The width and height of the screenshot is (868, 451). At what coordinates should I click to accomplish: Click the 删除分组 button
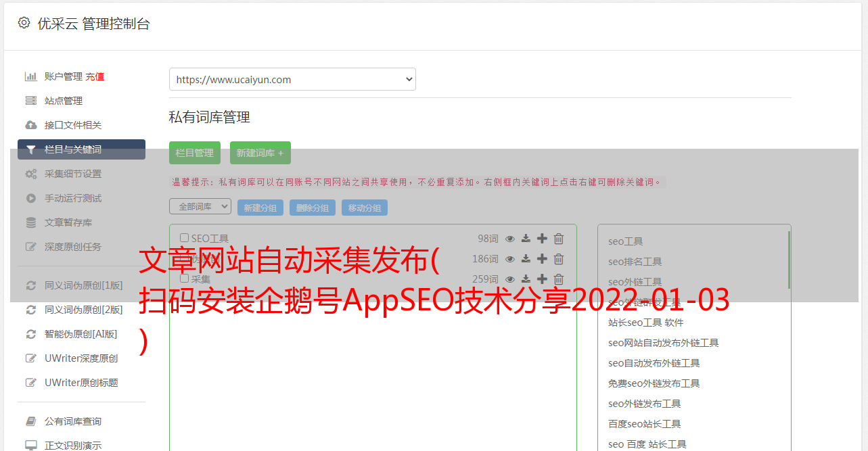click(313, 208)
